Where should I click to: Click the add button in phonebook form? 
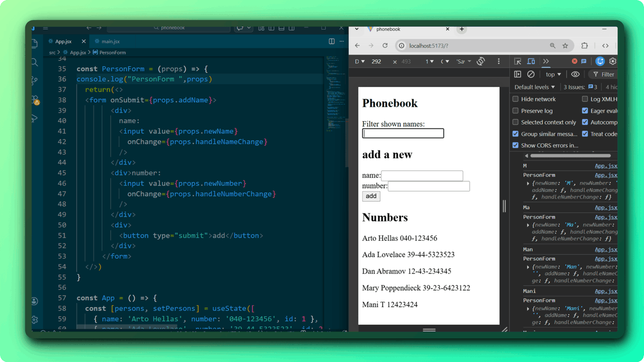click(x=371, y=196)
